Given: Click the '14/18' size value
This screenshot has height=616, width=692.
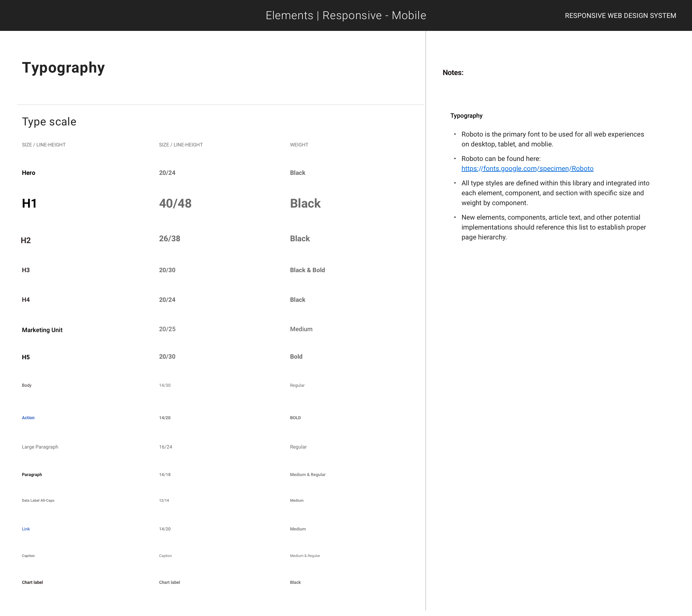Looking at the screenshot, I should click(165, 475).
